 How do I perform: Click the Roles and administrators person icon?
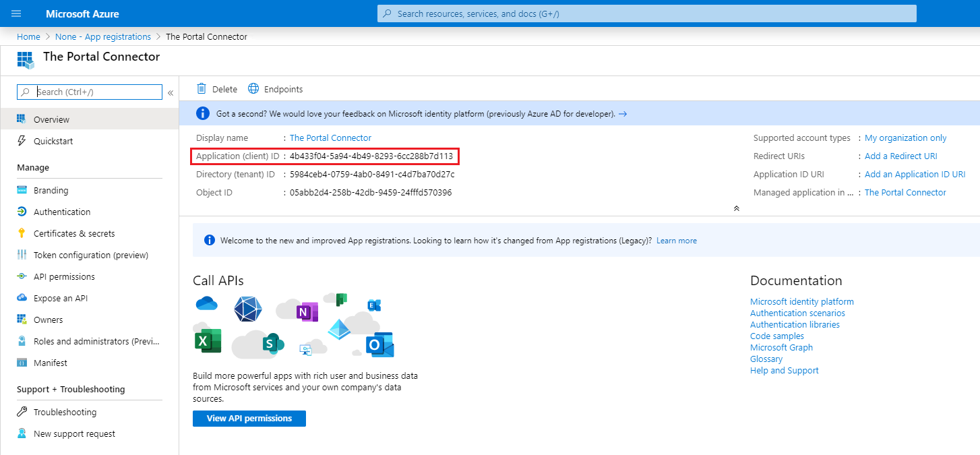22,341
